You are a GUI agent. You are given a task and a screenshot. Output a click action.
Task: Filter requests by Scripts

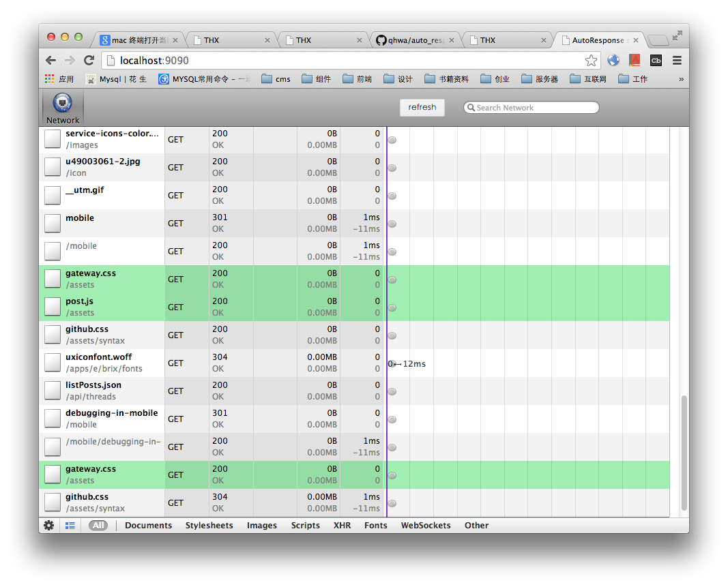(306, 525)
